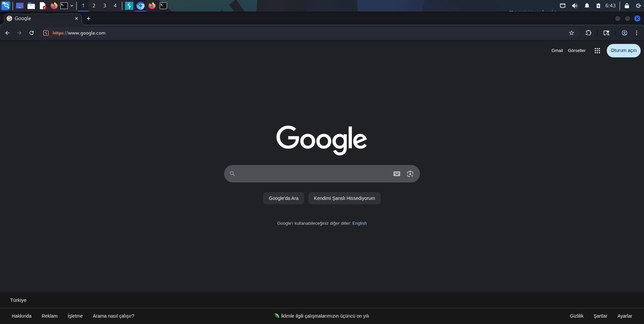This screenshot has height=324, width=644.
Task: Switch to workspace 1
Action: pyautogui.click(x=83, y=6)
